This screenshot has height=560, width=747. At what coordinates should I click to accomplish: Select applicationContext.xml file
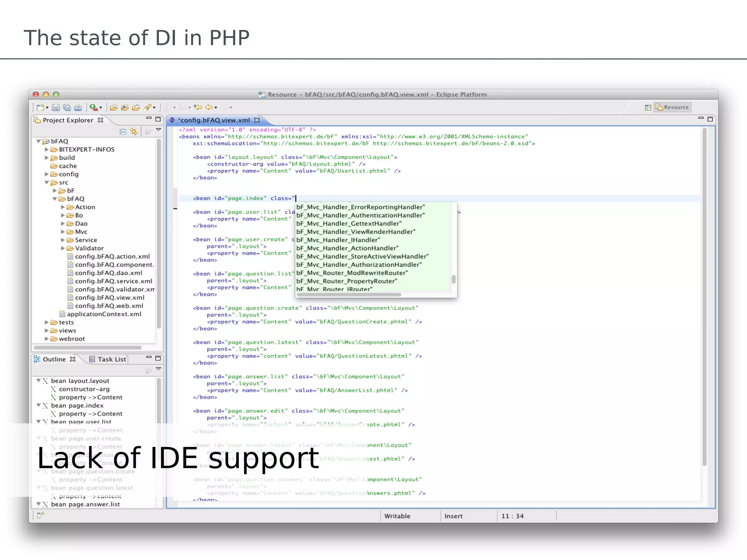coord(100,314)
